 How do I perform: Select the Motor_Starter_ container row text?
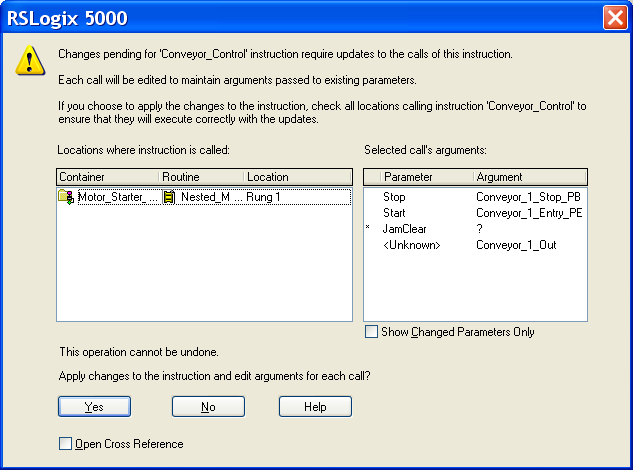(117, 197)
